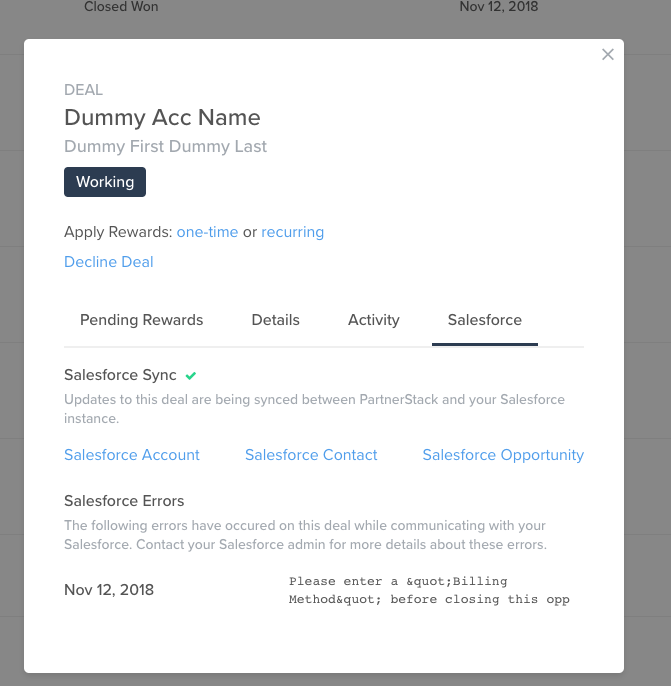Click the Dummy First Dummy Last contact name

click(x=165, y=147)
